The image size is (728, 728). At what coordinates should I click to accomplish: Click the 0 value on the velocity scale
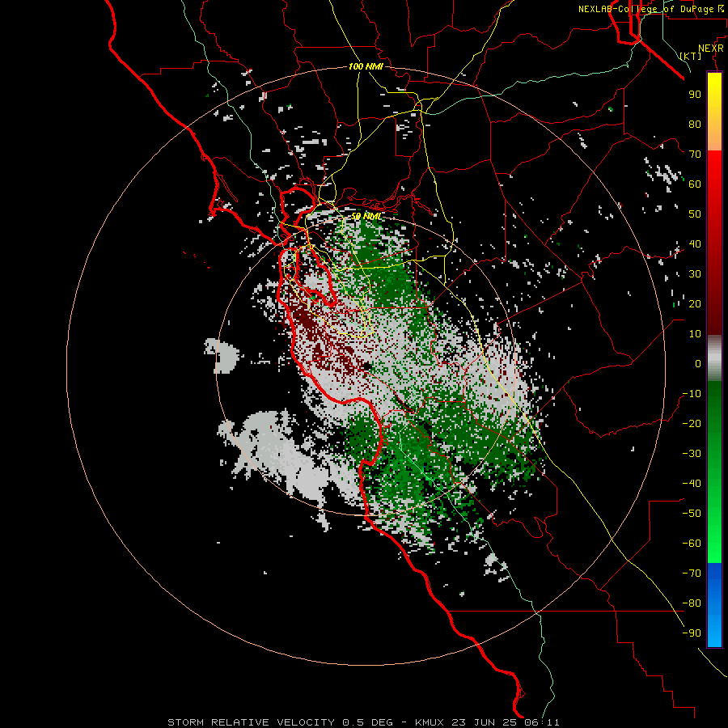coord(698,363)
